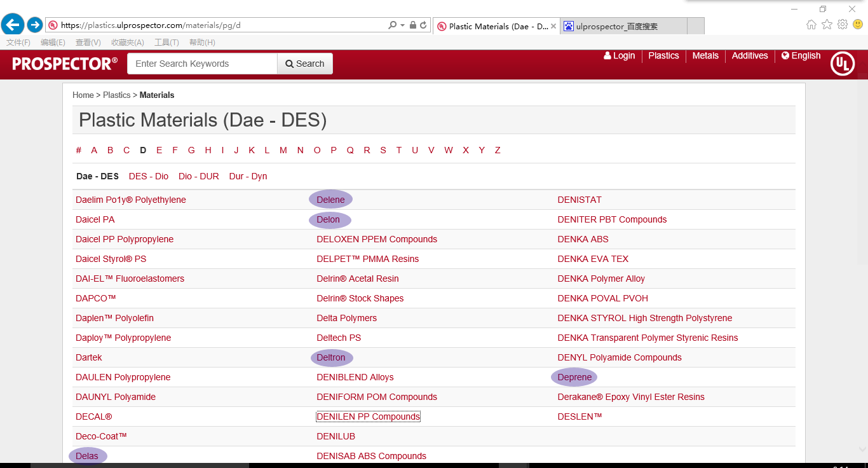Open DENISTAT material link
The height and width of the screenshot is (468, 868).
[x=580, y=200]
